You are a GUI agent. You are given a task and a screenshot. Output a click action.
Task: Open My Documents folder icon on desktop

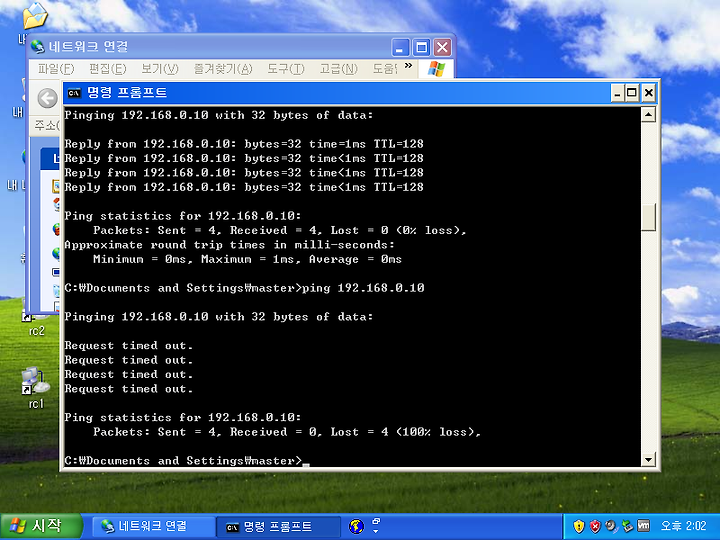click(35, 17)
